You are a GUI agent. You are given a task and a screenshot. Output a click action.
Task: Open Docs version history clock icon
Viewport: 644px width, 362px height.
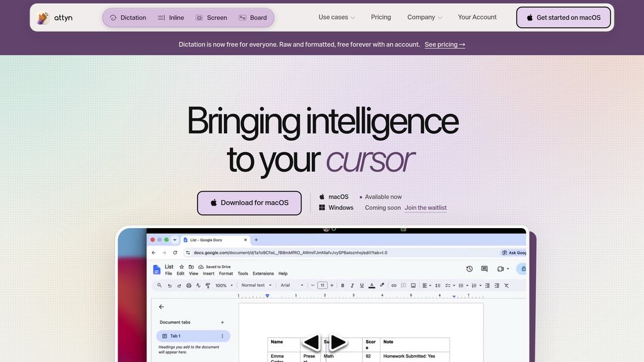pyautogui.click(x=469, y=269)
